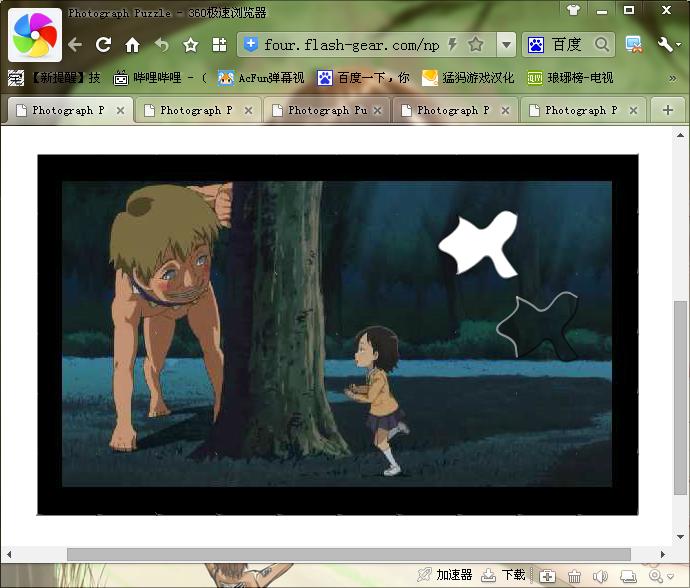The width and height of the screenshot is (690, 588).
Task: Click the horizontal scrollbar thumb
Action: point(348,554)
